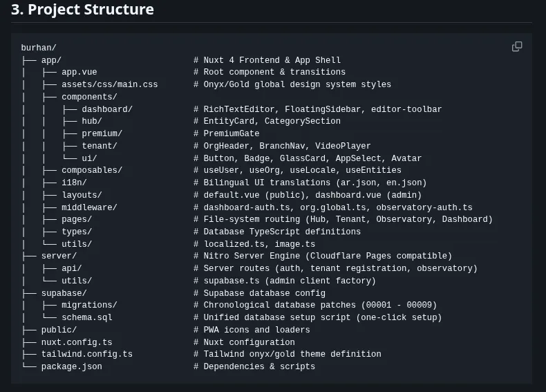Click comment listing dashboard-auth.ts middleware files
The width and height of the screenshot is (546, 392).
(333, 207)
